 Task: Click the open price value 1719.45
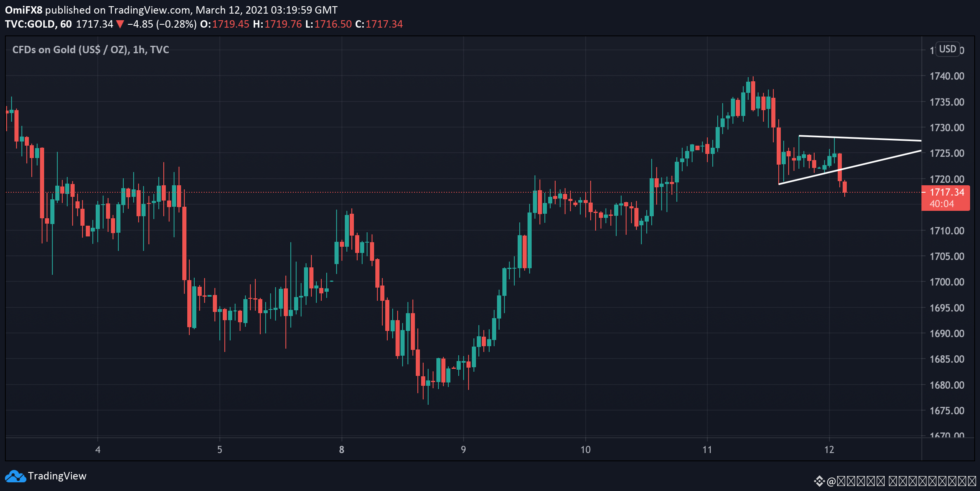click(231, 24)
